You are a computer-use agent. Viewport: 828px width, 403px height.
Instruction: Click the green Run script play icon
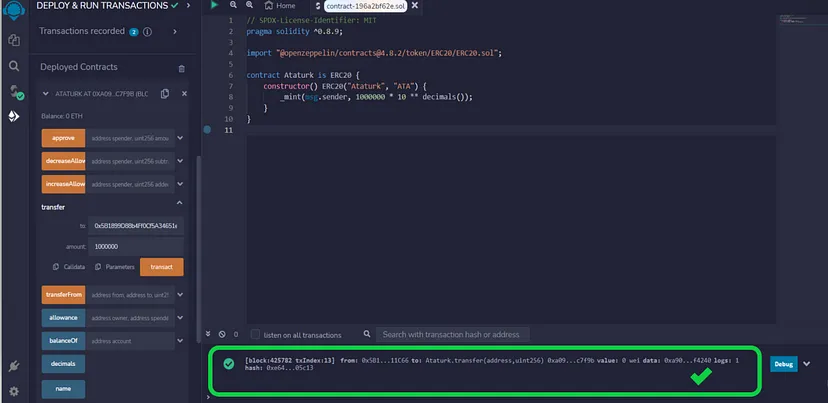pos(214,6)
